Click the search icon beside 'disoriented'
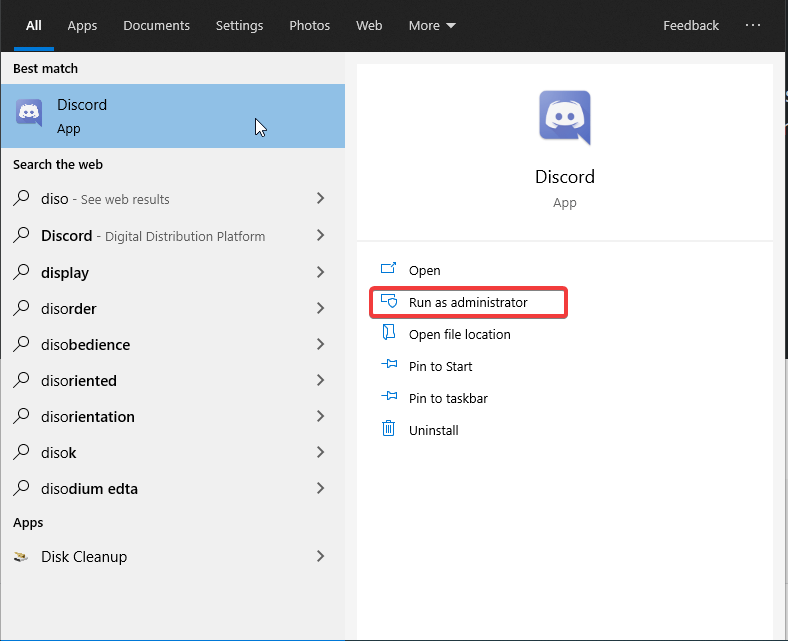This screenshot has width=788, height=641. 21,380
